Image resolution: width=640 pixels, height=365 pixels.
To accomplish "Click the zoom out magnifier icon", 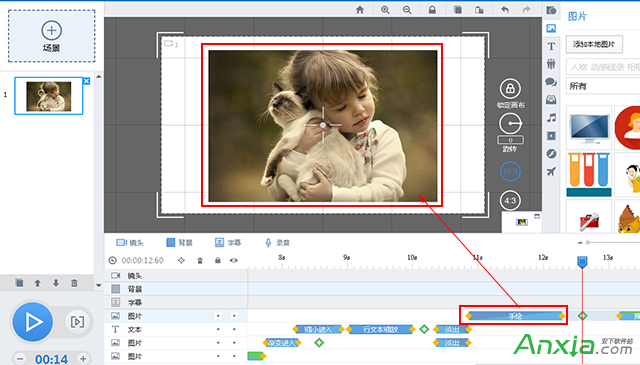I will [407, 10].
